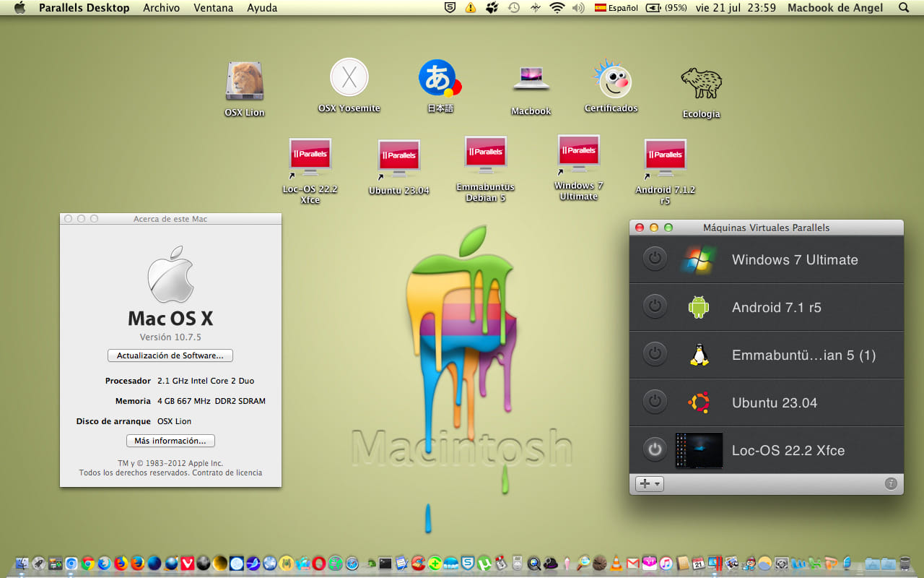Launch VLC cone icon in dock
The image size is (924, 578).
click(616, 564)
